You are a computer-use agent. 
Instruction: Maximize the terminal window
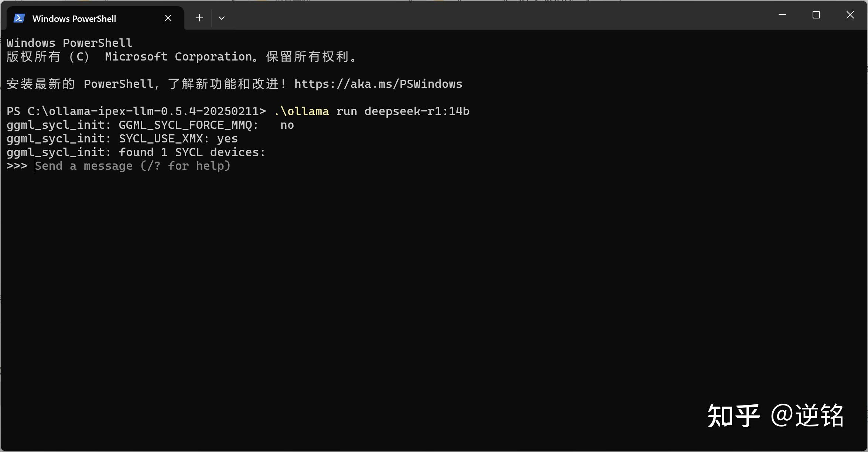[x=816, y=15]
